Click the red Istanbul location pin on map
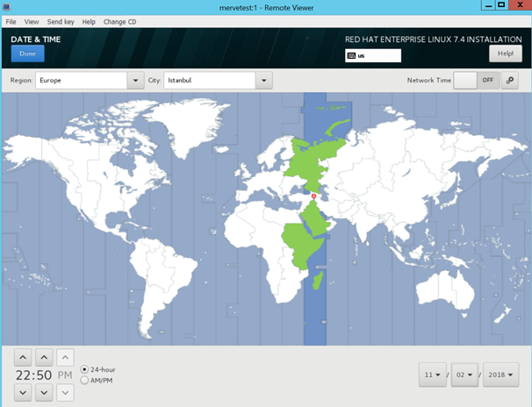The width and height of the screenshot is (532, 407). [313, 196]
